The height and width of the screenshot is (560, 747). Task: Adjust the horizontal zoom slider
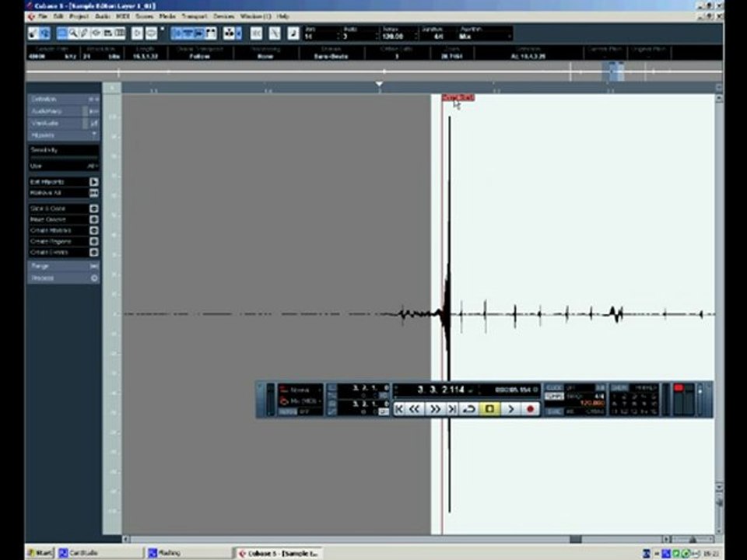coord(693,539)
